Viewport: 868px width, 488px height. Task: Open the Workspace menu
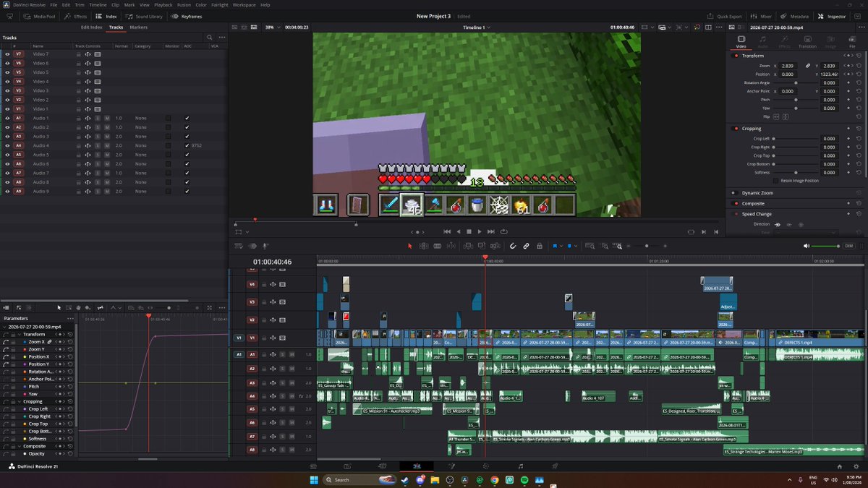244,4
